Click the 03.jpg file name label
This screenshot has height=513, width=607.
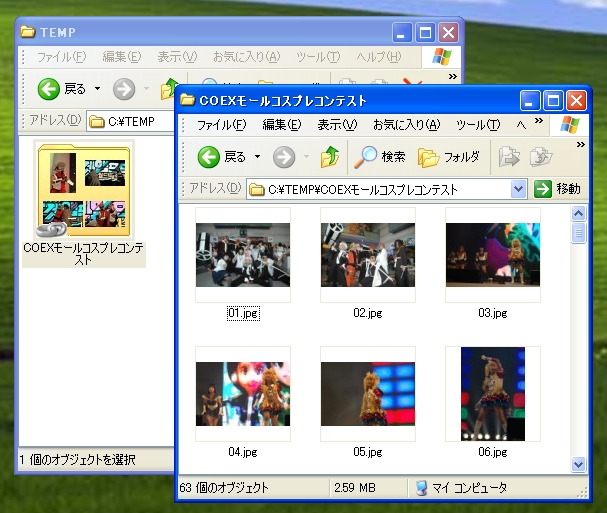493,313
